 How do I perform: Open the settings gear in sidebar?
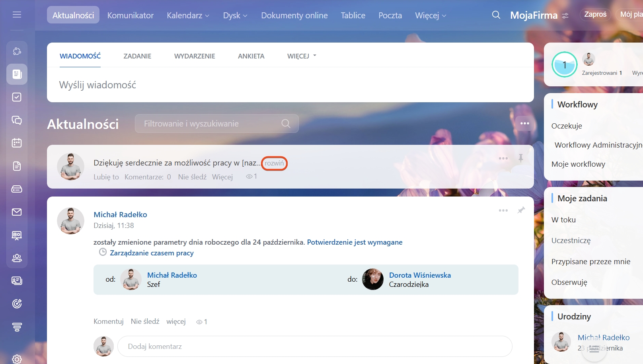tap(17, 359)
